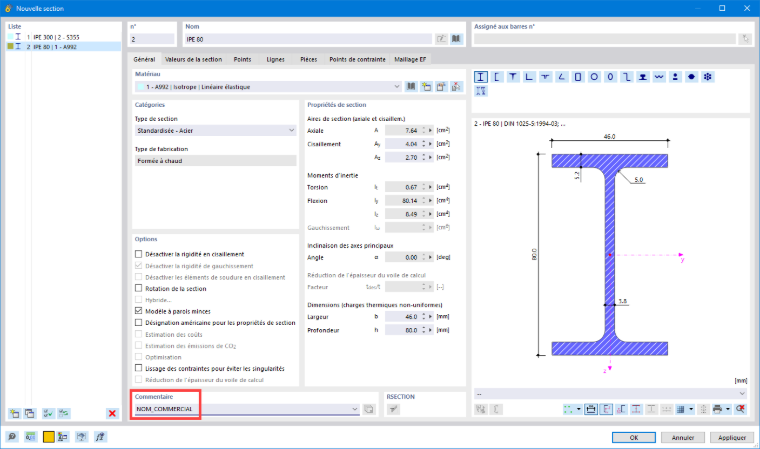Open arrow menu beside Largeur b value
Image resolution: width=760 pixels, height=449 pixels.
[x=430, y=317]
